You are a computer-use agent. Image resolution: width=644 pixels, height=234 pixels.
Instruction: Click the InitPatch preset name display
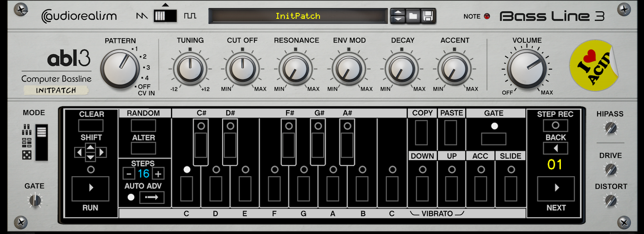tap(298, 16)
